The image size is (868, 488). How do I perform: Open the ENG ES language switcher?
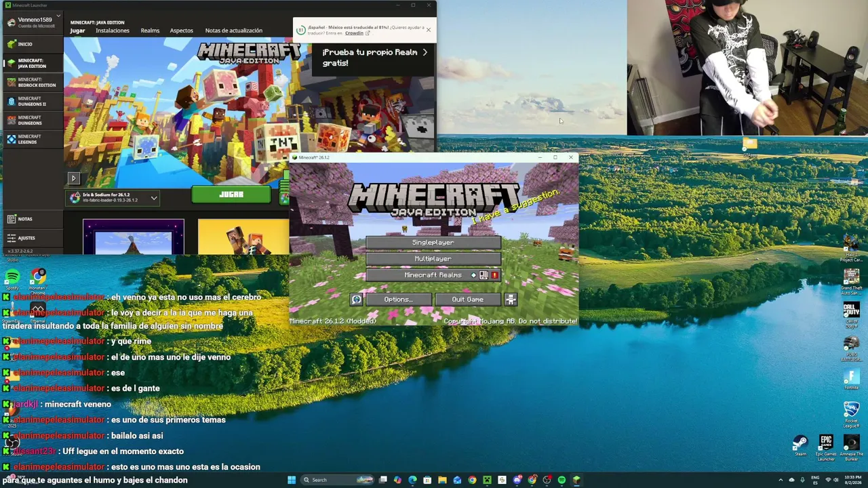(815, 480)
